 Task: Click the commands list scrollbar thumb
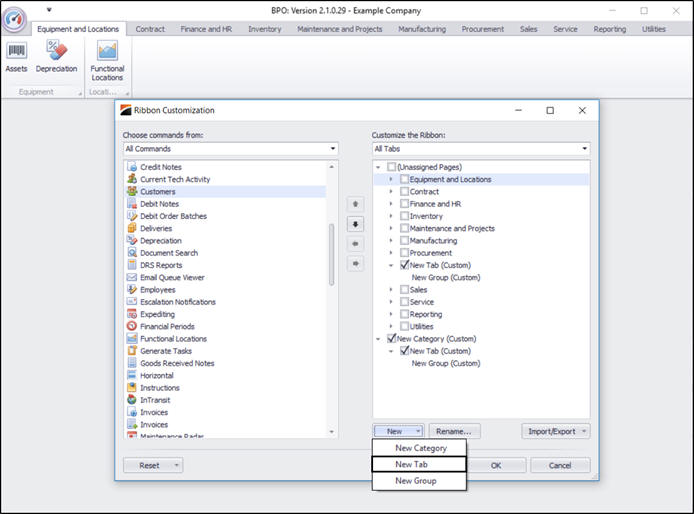click(x=332, y=255)
